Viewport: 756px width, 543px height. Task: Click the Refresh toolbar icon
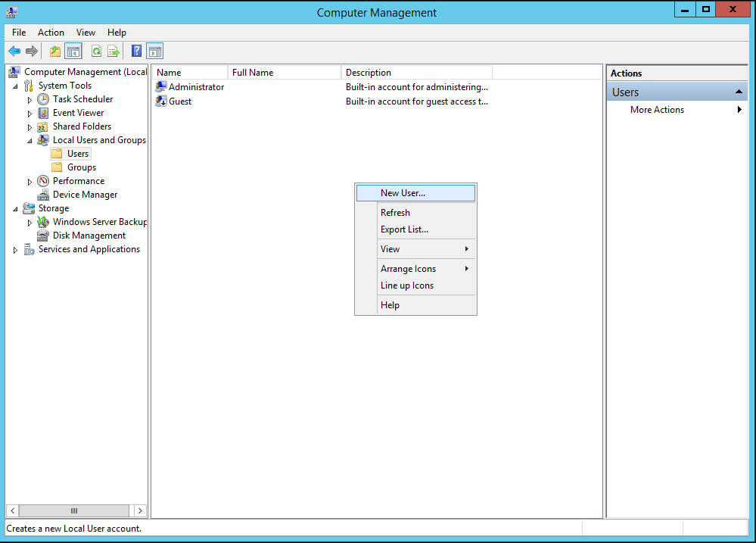tap(96, 51)
